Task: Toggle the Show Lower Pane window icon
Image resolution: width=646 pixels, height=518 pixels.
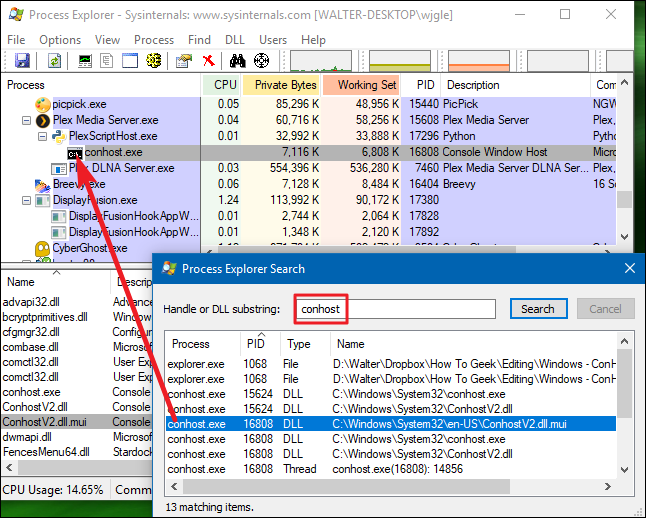Action: pyautogui.click(x=130, y=61)
